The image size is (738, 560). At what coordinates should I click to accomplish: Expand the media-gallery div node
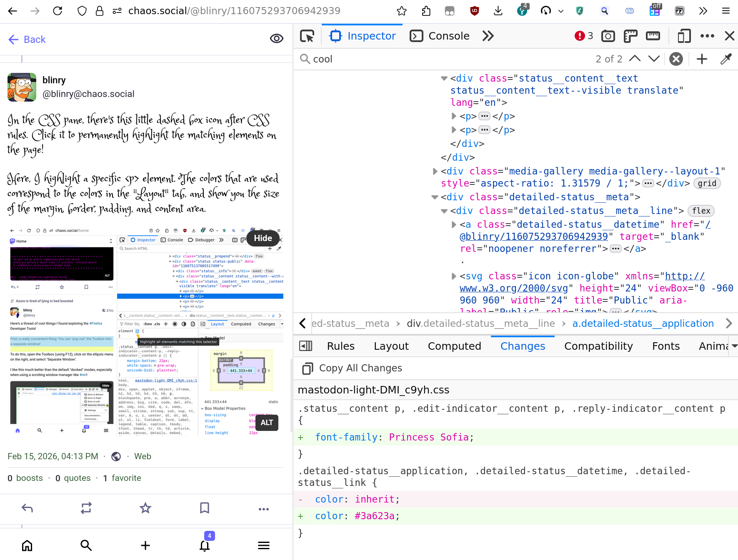point(434,171)
